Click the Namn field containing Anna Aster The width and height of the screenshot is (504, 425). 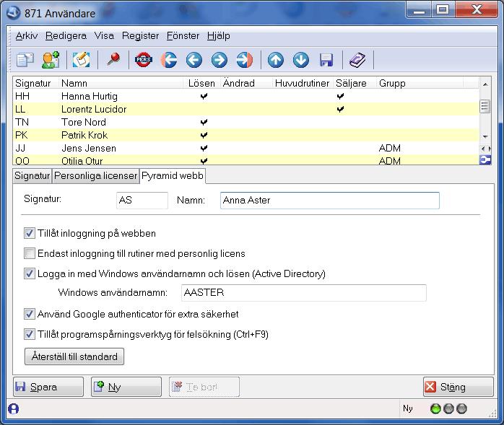pyautogui.click(x=330, y=201)
